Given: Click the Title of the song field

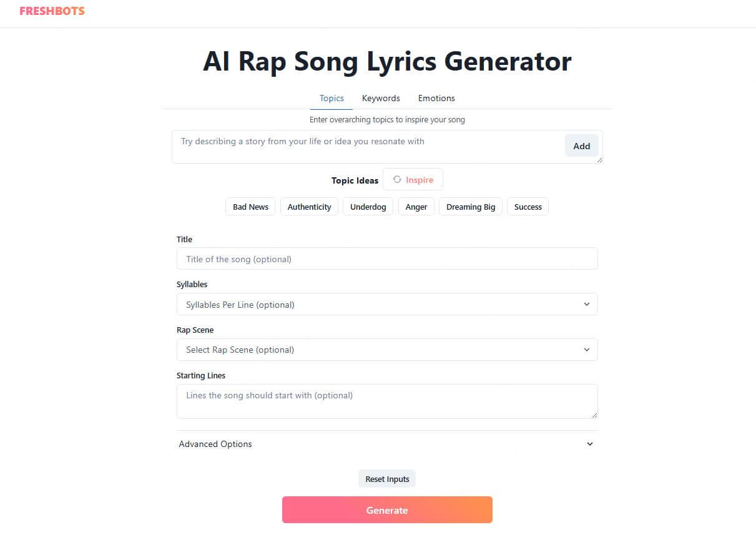Looking at the screenshot, I should coord(387,258).
